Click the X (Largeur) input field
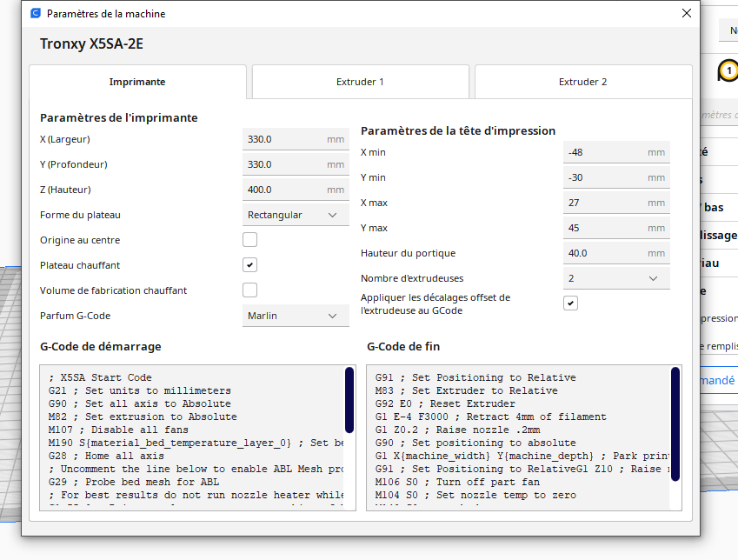The width and height of the screenshot is (738, 560). point(296,139)
